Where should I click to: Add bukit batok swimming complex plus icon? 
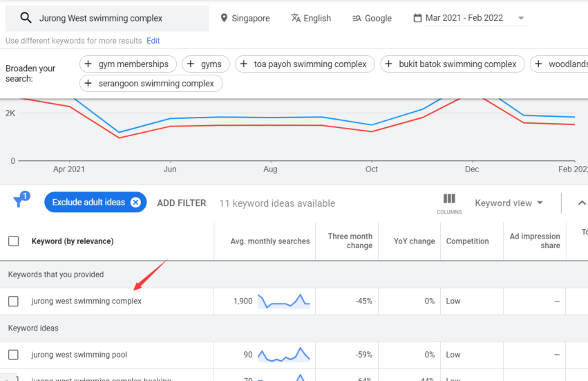pyautogui.click(x=389, y=64)
